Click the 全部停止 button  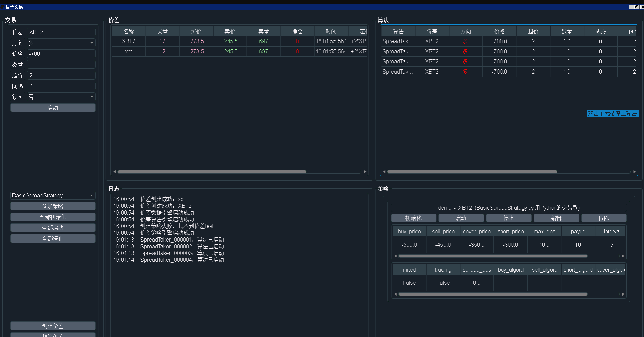(53, 238)
